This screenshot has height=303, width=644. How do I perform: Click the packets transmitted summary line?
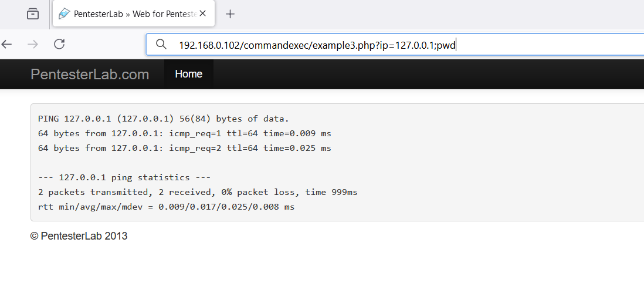198,192
